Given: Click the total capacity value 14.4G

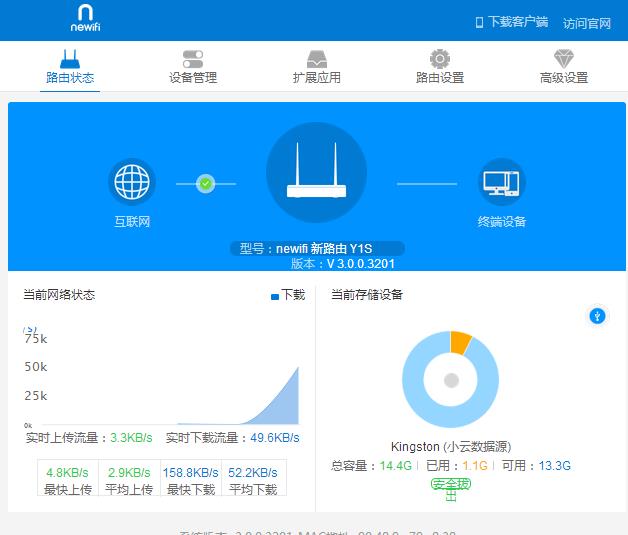Looking at the screenshot, I should [x=395, y=466].
